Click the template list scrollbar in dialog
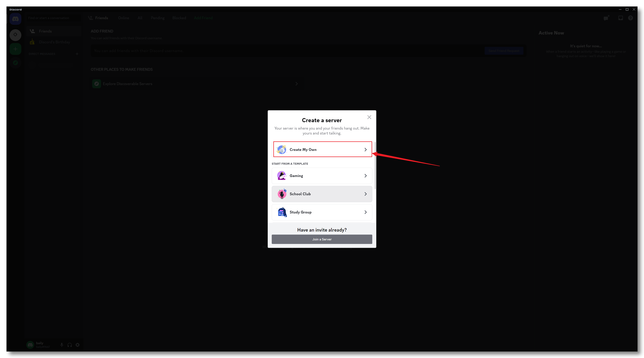This screenshot has height=358, width=644. click(x=375, y=165)
